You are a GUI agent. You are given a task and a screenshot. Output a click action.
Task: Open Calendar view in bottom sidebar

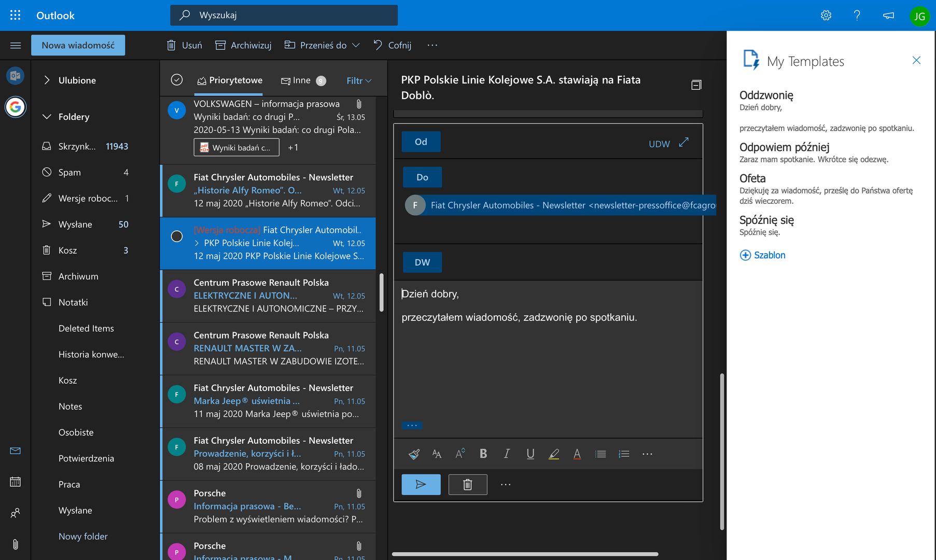tap(16, 482)
